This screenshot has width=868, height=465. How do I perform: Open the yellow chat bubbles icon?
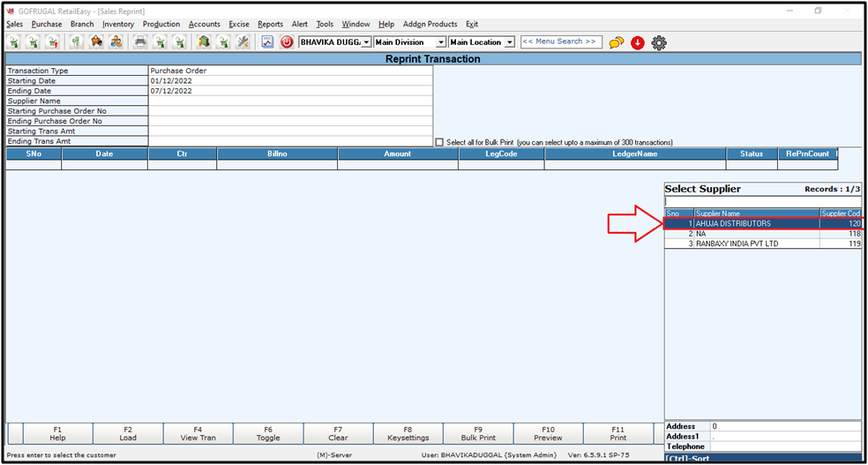tap(616, 42)
